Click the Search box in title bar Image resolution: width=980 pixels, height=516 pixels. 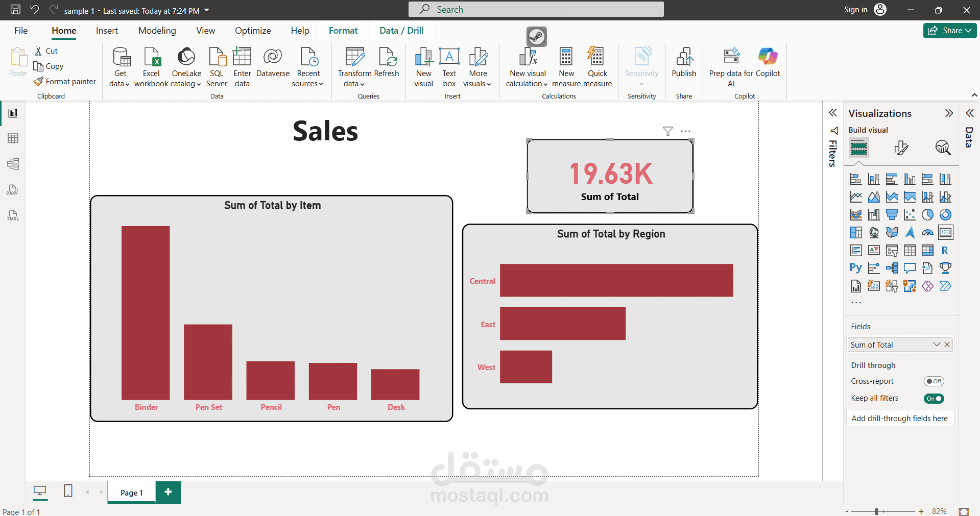click(536, 9)
